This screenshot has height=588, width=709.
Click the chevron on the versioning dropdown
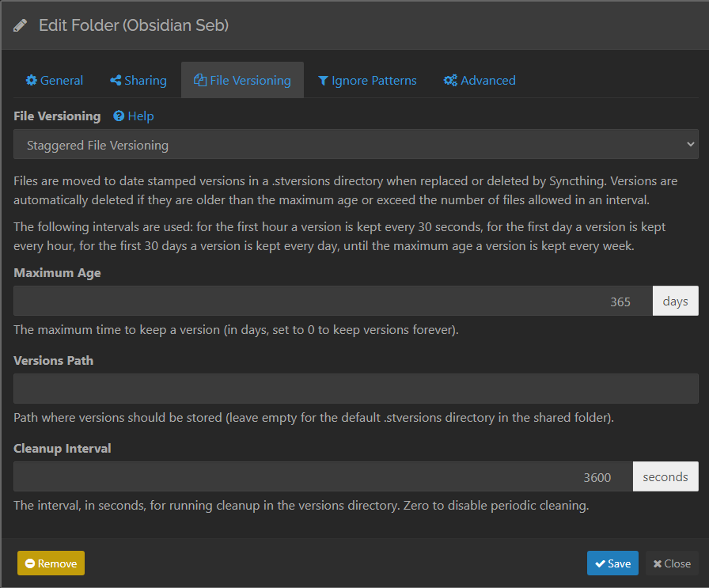pyautogui.click(x=689, y=145)
